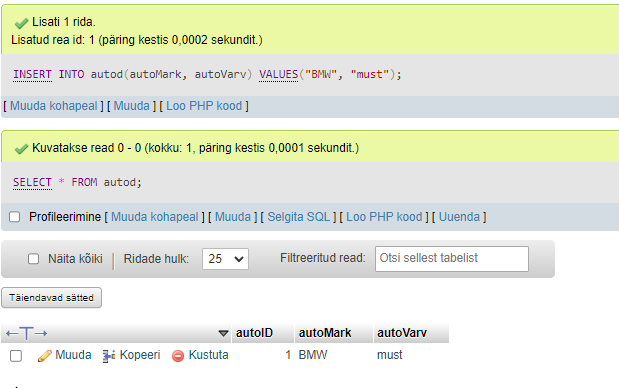Open Täiendavad sätted extra options
The height and width of the screenshot is (388, 619).
51,298
